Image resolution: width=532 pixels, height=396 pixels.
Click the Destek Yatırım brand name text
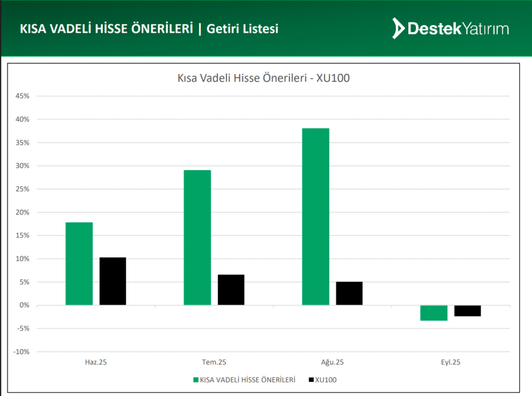458,29
